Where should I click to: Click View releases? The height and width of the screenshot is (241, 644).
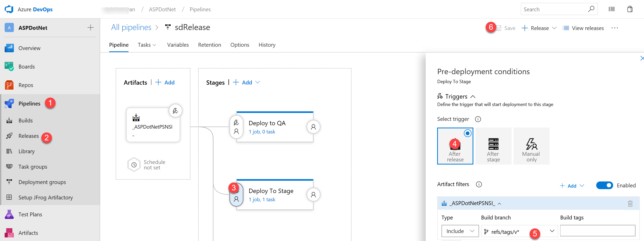tap(583, 28)
